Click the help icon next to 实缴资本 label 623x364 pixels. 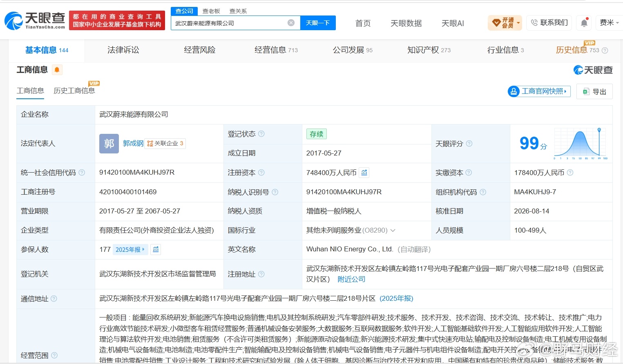[x=469, y=173]
